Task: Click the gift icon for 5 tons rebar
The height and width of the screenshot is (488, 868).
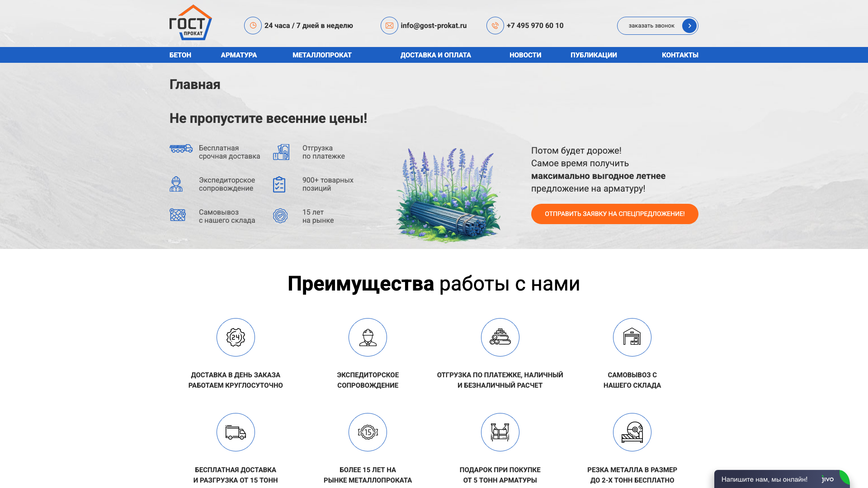Action: coord(500,432)
